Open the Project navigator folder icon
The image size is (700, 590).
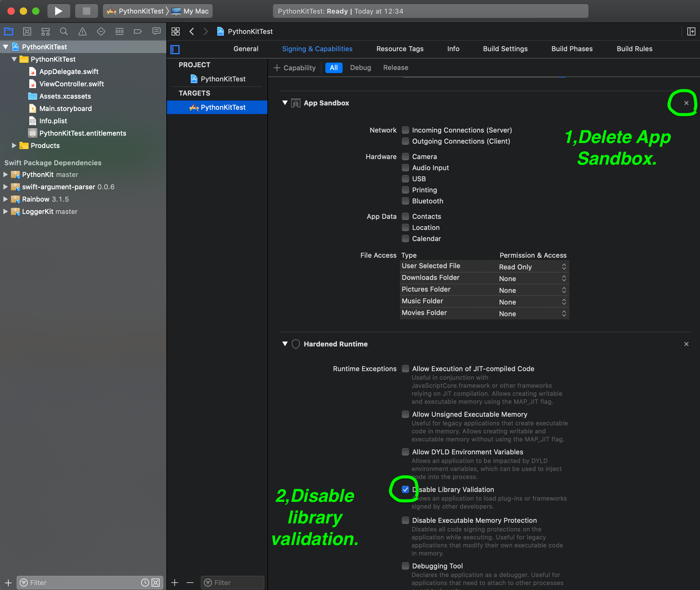9,31
